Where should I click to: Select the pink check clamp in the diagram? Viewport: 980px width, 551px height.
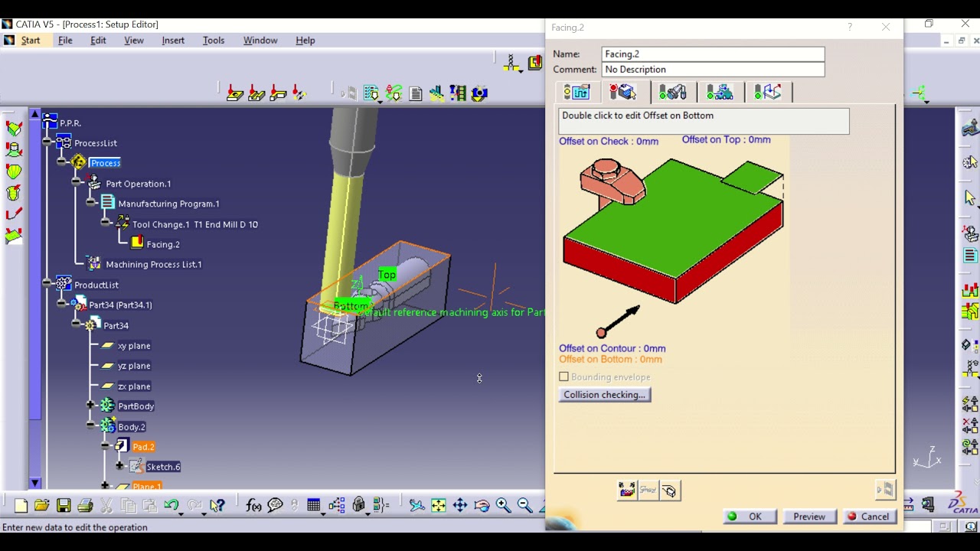pyautogui.click(x=612, y=182)
